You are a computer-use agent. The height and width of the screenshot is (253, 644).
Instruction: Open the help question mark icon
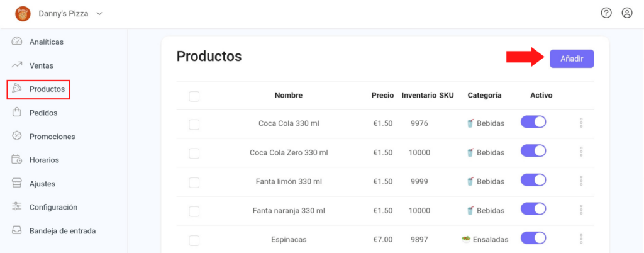click(606, 13)
